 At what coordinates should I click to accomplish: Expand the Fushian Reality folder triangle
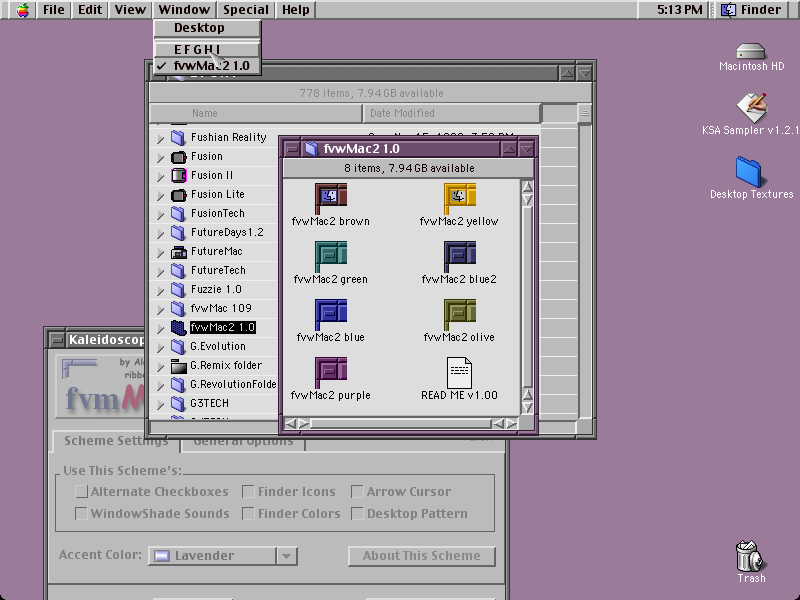pyautogui.click(x=160, y=138)
